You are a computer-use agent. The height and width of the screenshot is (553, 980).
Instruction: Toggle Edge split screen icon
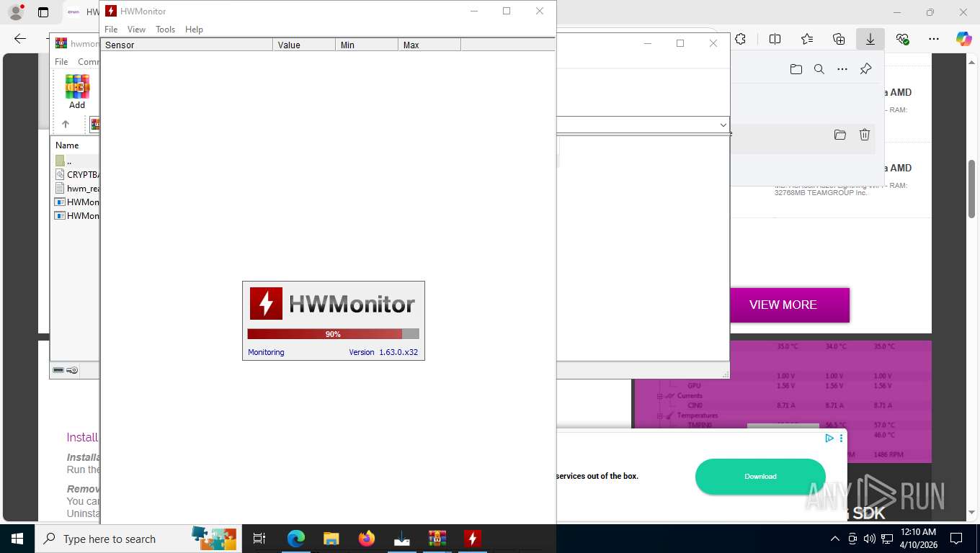tap(775, 39)
